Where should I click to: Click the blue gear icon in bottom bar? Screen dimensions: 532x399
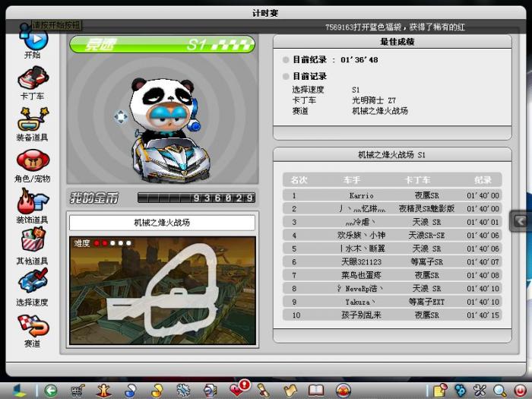(x=183, y=391)
